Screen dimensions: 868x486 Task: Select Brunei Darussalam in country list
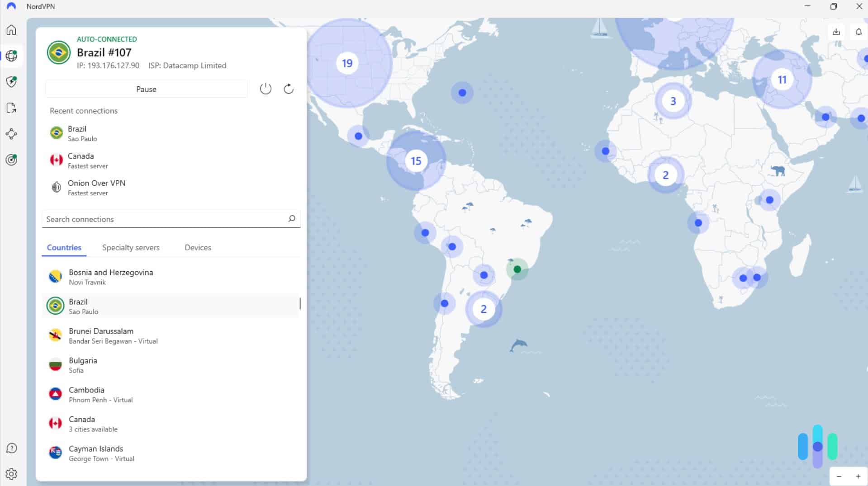[171, 335]
